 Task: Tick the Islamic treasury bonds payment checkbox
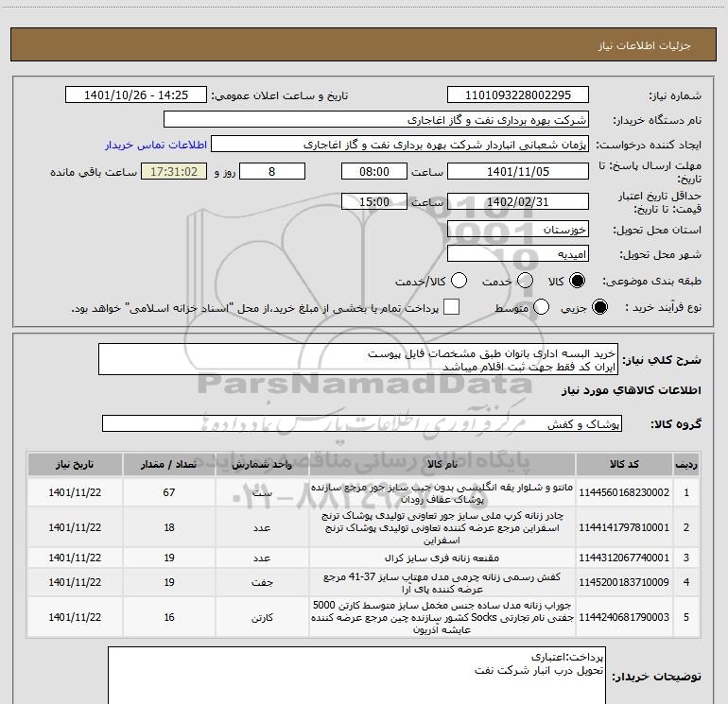click(451, 307)
